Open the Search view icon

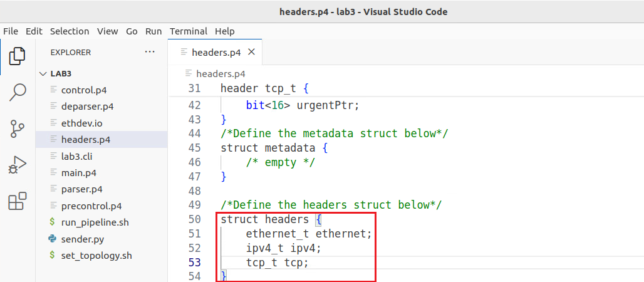click(18, 92)
